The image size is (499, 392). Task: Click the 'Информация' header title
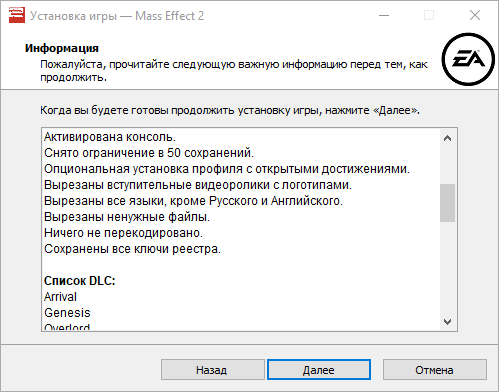click(62, 48)
